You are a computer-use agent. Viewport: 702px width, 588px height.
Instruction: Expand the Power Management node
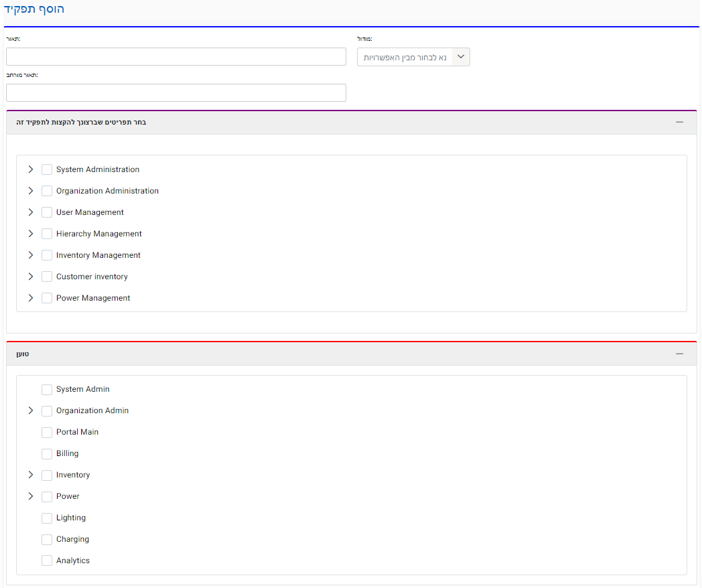click(x=31, y=298)
